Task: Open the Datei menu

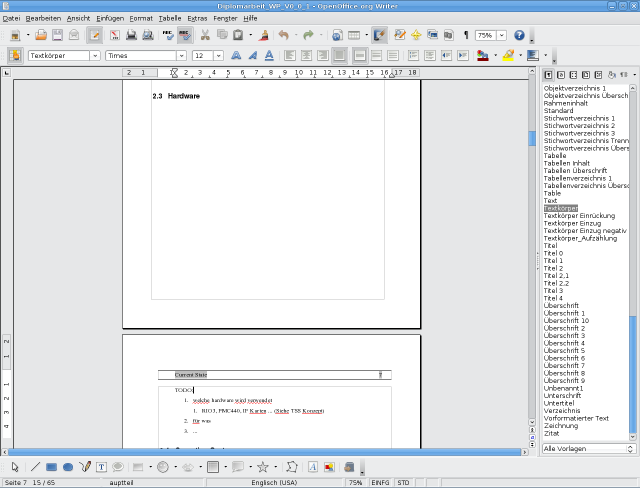Action: coord(11,18)
